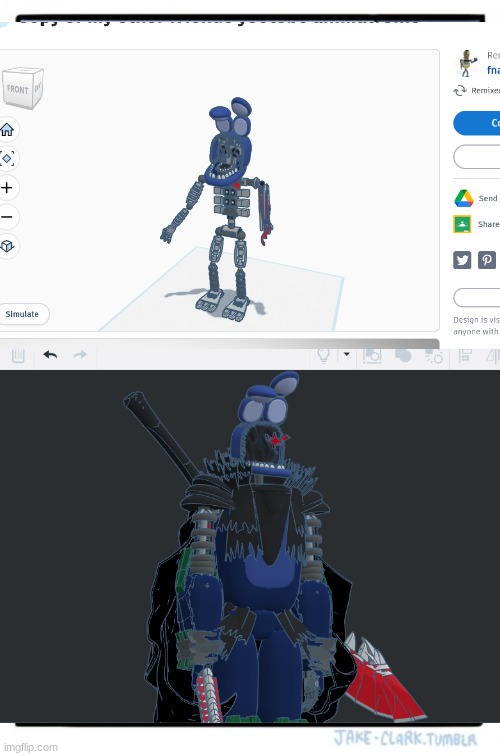Click the Google Drive icon
Viewport: 500px width, 756px height.
pos(463,198)
